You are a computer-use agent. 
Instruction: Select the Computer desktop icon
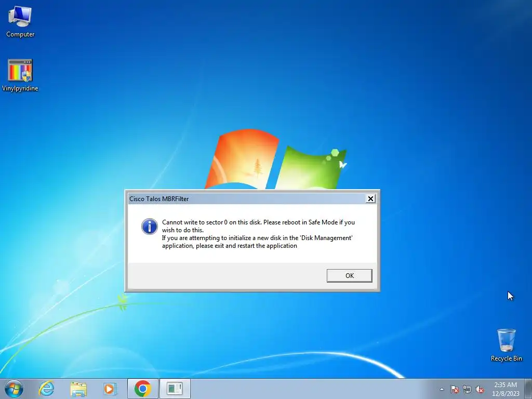click(x=20, y=22)
